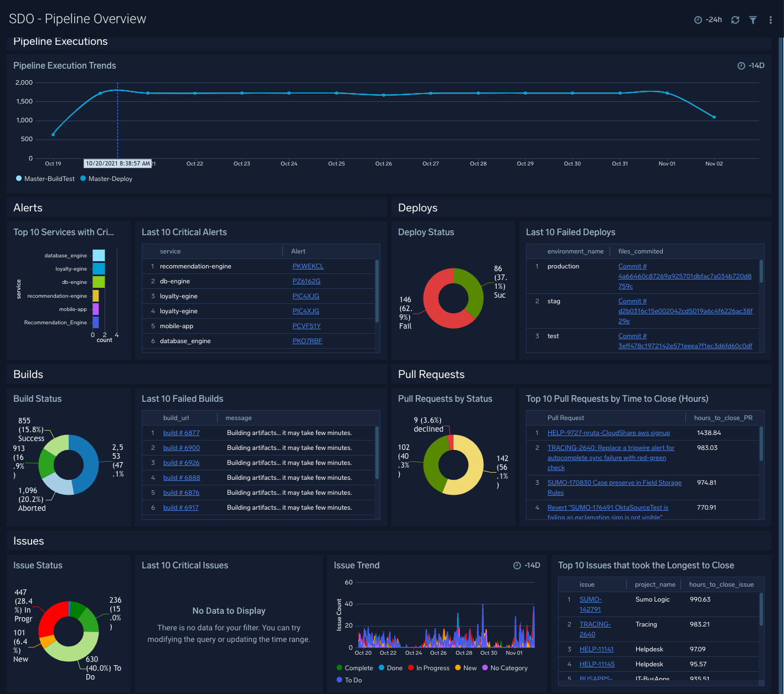Open the dashboard filter funnel
This screenshot has height=694, width=784.
pos(752,19)
